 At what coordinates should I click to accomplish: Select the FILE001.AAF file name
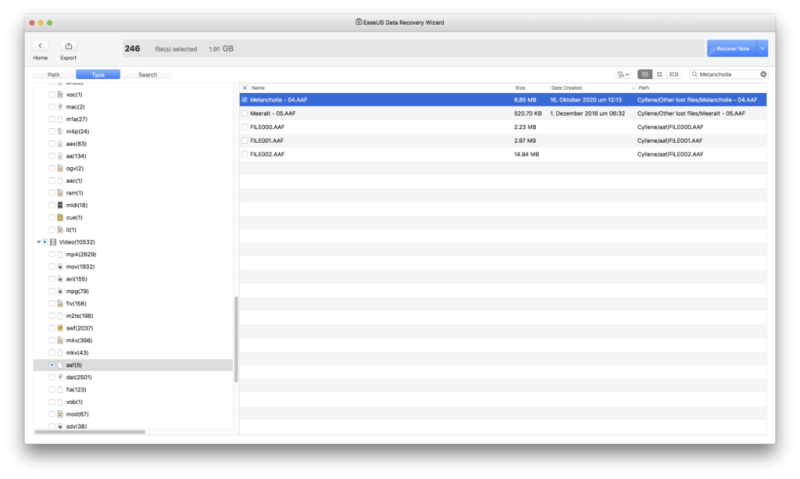click(x=267, y=141)
